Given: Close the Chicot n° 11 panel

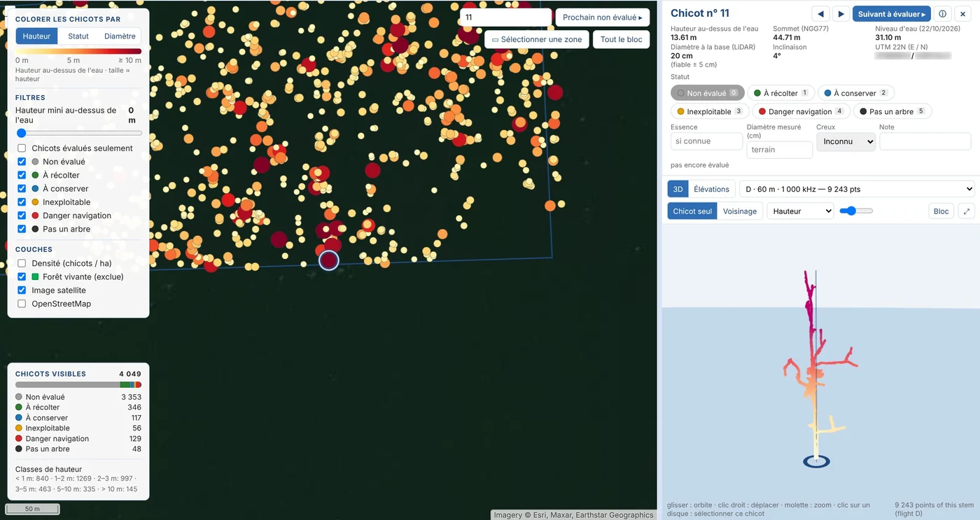Looking at the screenshot, I should [x=962, y=14].
